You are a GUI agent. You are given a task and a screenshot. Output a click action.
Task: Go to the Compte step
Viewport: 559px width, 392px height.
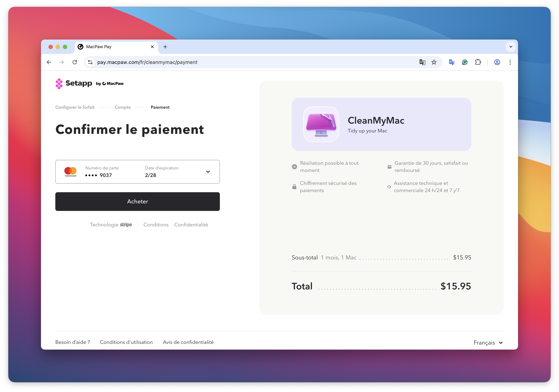(123, 107)
